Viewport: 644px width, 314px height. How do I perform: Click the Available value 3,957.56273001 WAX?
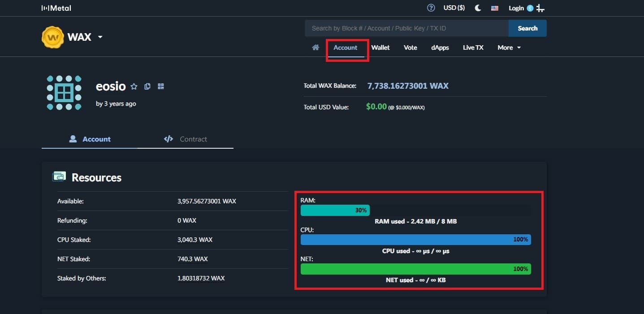click(x=207, y=201)
